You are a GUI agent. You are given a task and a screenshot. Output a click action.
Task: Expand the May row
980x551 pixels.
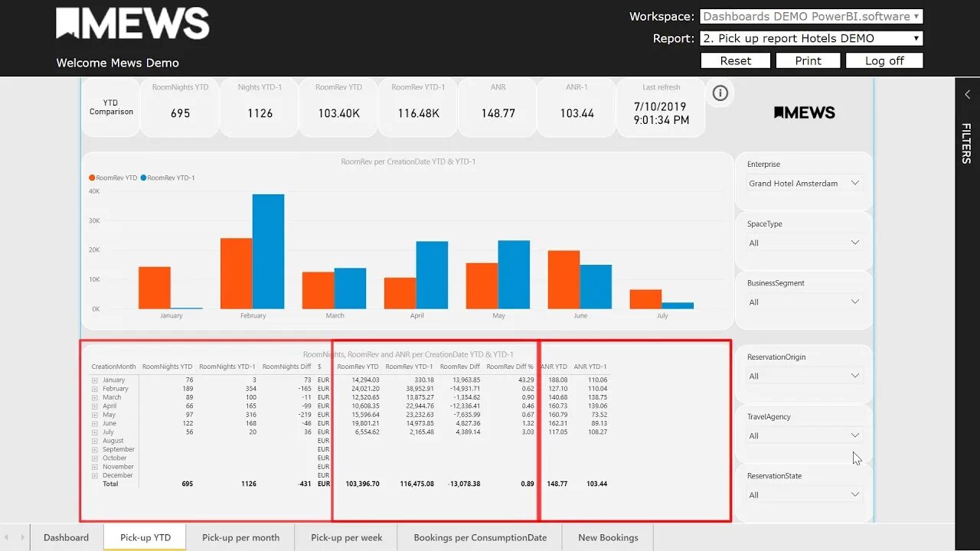pos(95,415)
